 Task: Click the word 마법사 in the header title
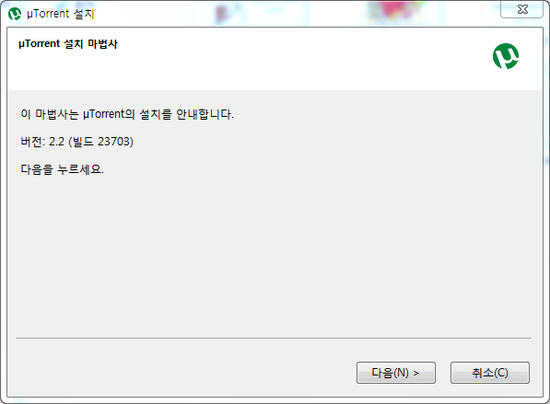(x=102, y=44)
